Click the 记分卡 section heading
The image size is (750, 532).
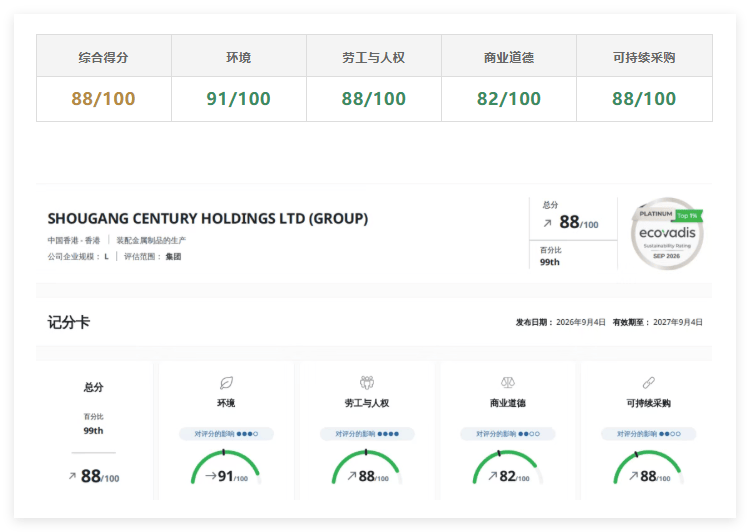[x=68, y=322]
